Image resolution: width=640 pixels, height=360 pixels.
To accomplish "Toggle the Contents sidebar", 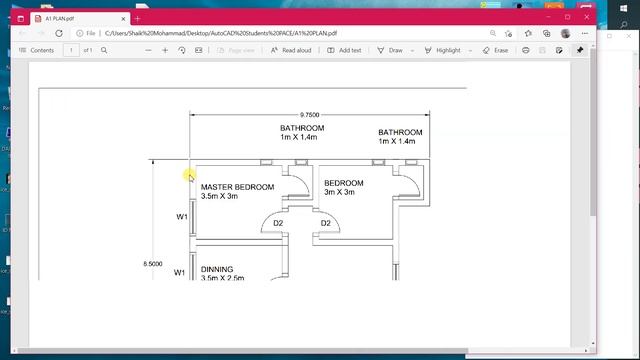I will (36, 50).
